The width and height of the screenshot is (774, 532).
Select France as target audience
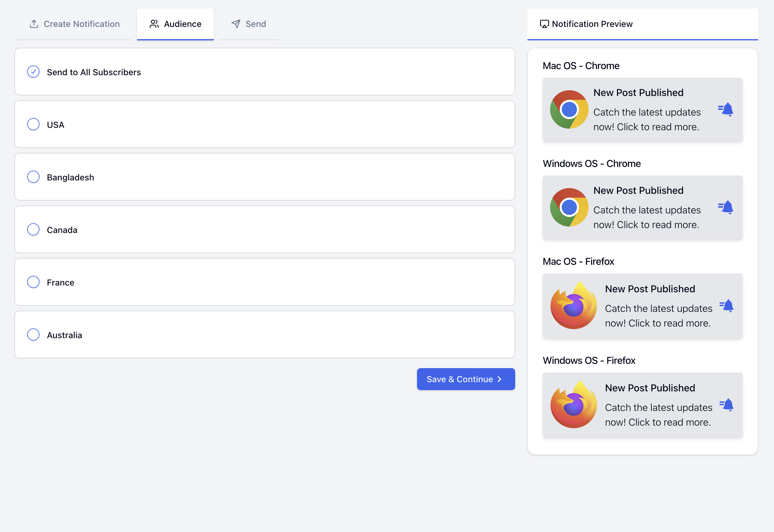coord(33,282)
